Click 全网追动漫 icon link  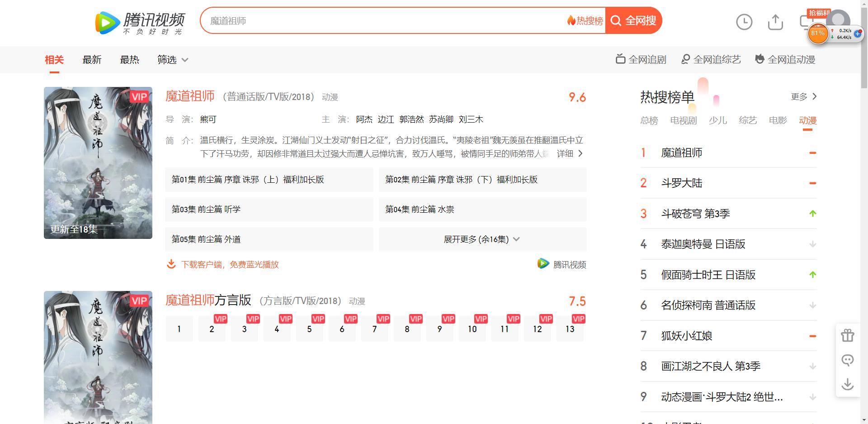pyautogui.click(x=785, y=60)
